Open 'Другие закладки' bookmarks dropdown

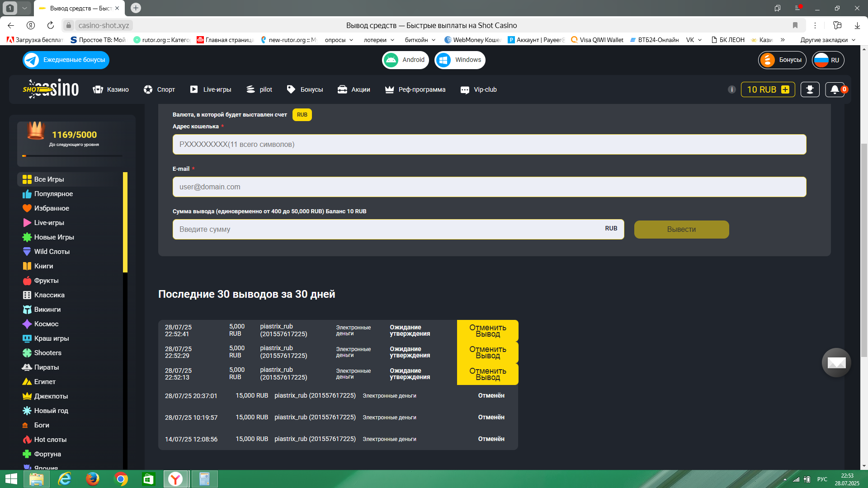pyautogui.click(x=827, y=40)
